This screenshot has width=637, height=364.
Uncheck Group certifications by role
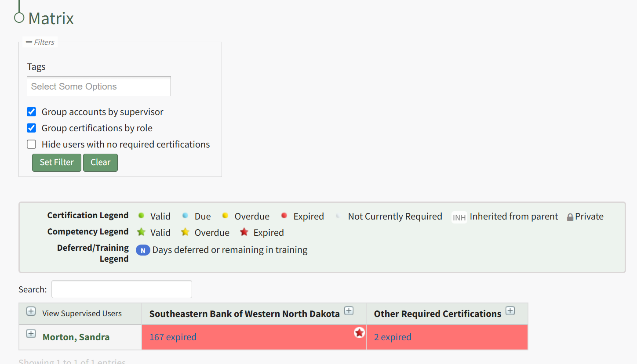tap(32, 128)
